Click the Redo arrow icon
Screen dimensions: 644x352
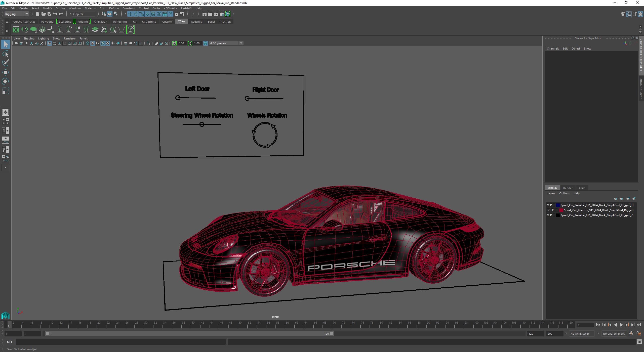click(61, 14)
